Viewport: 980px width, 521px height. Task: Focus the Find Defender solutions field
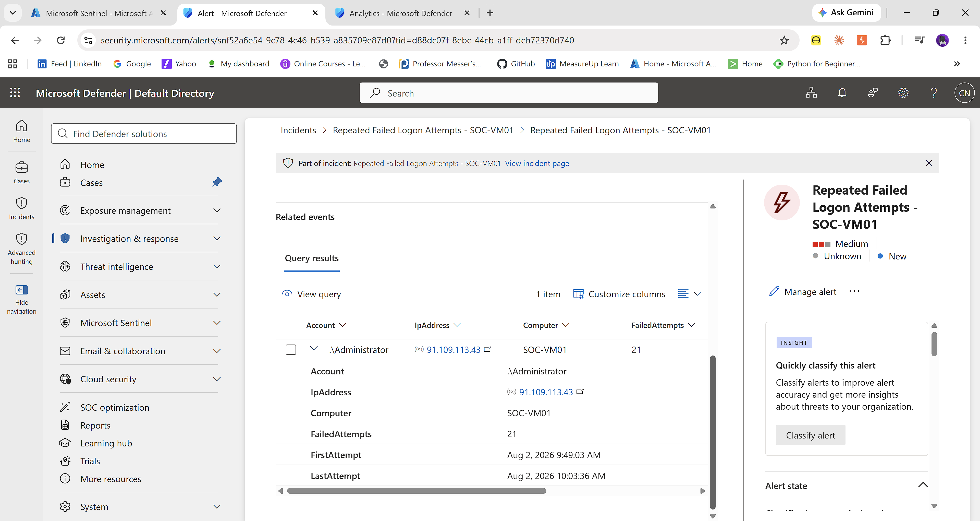pyautogui.click(x=144, y=134)
